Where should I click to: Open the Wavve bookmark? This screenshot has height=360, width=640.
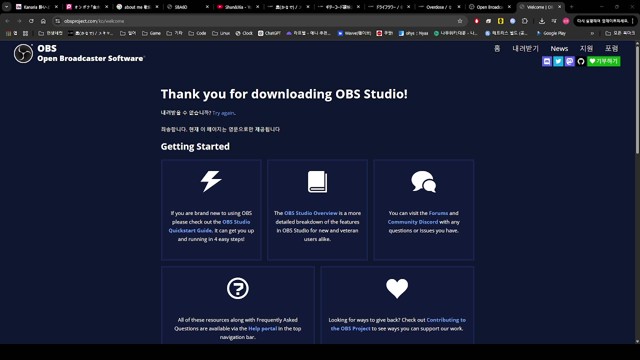(354, 33)
